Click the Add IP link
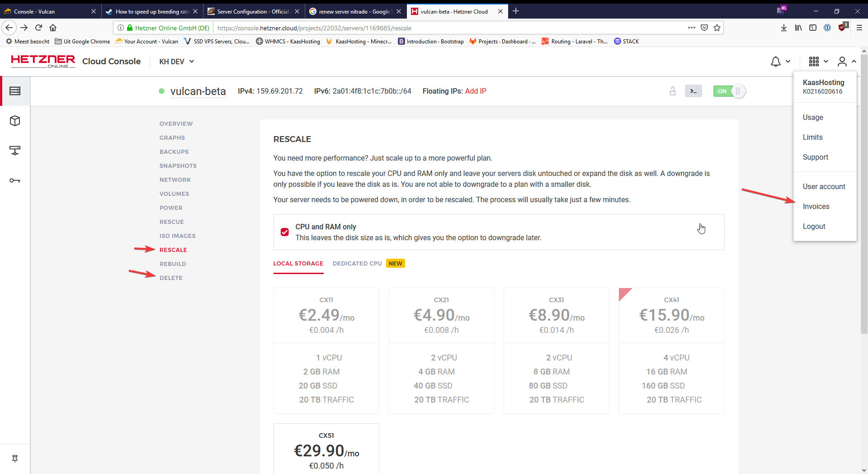 (476, 91)
